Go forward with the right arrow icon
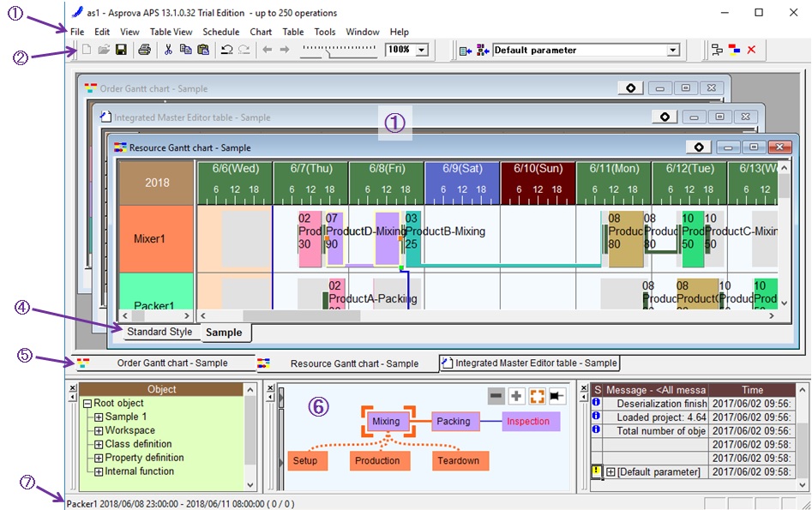The image size is (812, 510). coord(285,50)
